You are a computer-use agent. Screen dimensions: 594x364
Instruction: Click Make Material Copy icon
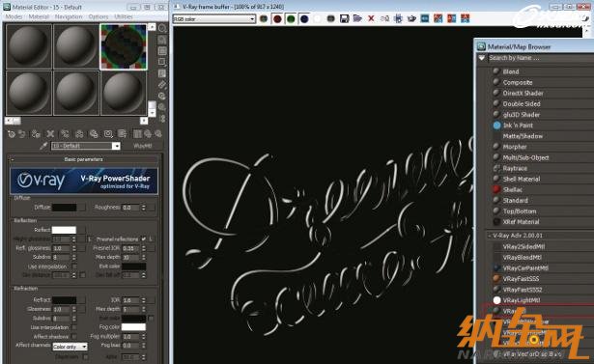coord(65,133)
